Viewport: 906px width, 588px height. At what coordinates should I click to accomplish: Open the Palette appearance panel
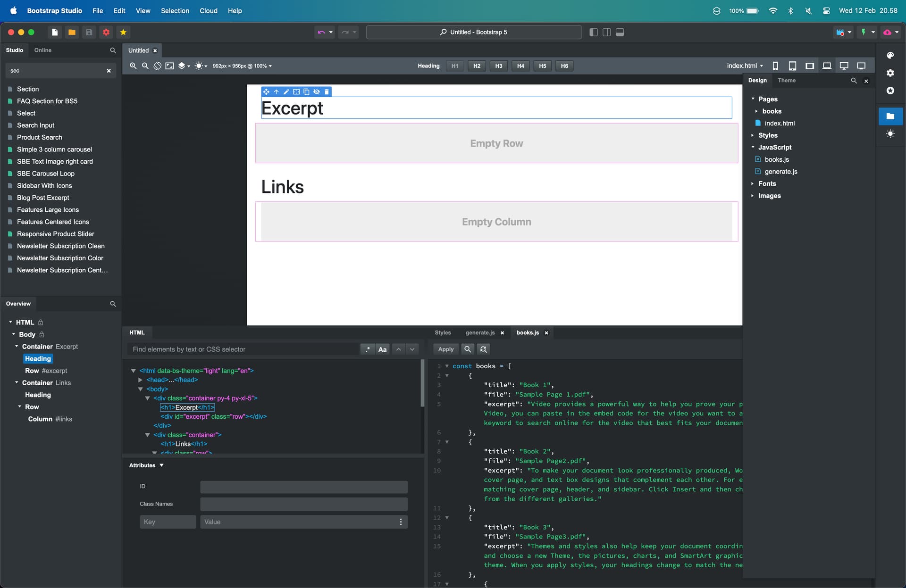(x=890, y=55)
